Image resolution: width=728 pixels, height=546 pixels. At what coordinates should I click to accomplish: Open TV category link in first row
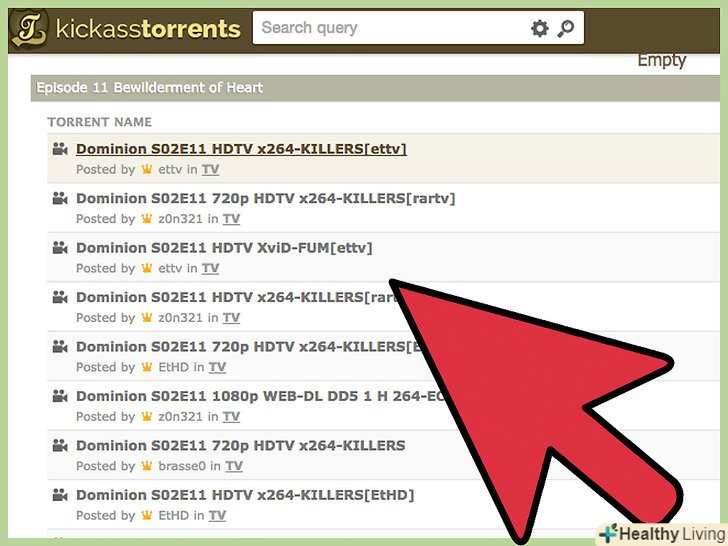pyautogui.click(x=210, y=169)
